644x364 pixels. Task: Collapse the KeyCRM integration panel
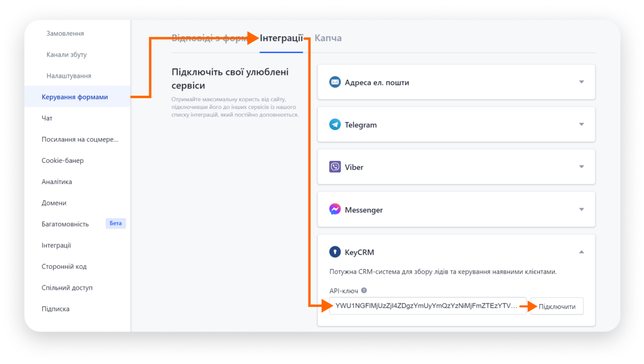[581, 252]
